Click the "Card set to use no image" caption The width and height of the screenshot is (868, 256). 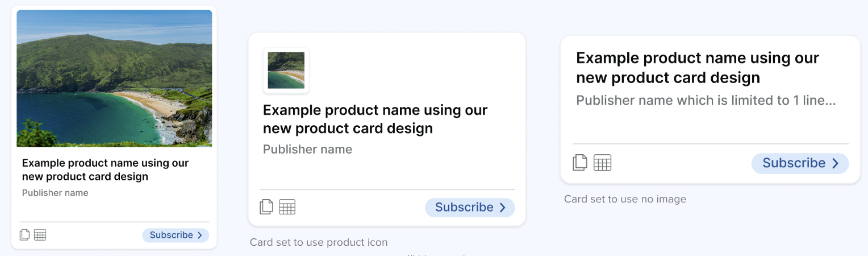coord(625,199)
